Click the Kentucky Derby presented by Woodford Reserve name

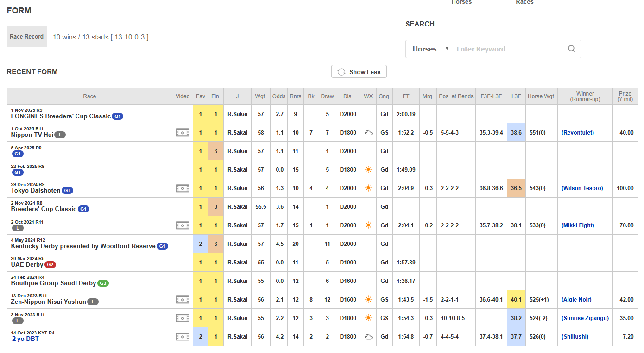[83, 246]
